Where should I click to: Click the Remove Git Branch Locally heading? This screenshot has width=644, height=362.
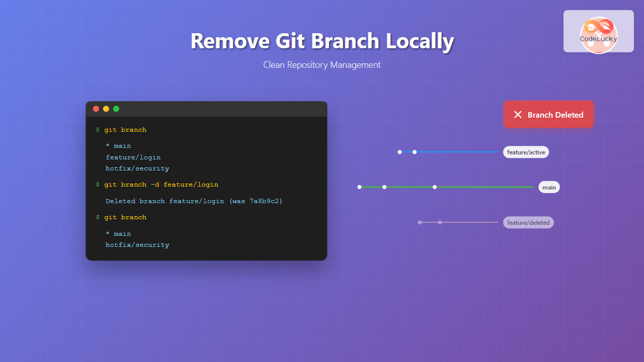point(322,41)
